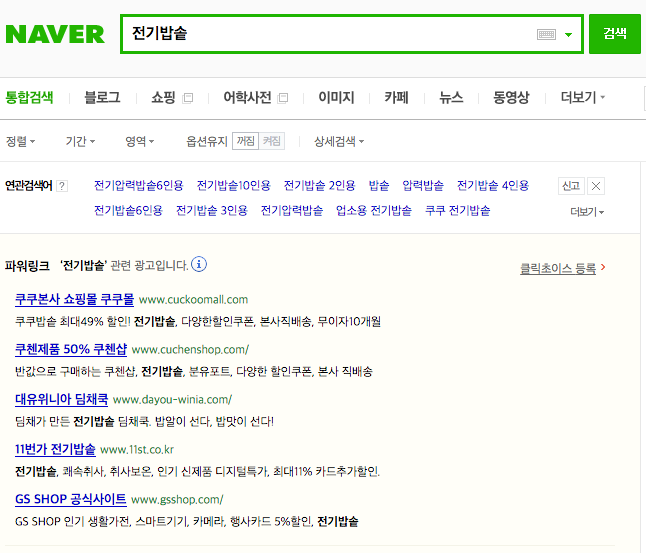Viewport: 646px width, 553px height.
Task: Open the 동영상 tab
Action: pos(511,98)
